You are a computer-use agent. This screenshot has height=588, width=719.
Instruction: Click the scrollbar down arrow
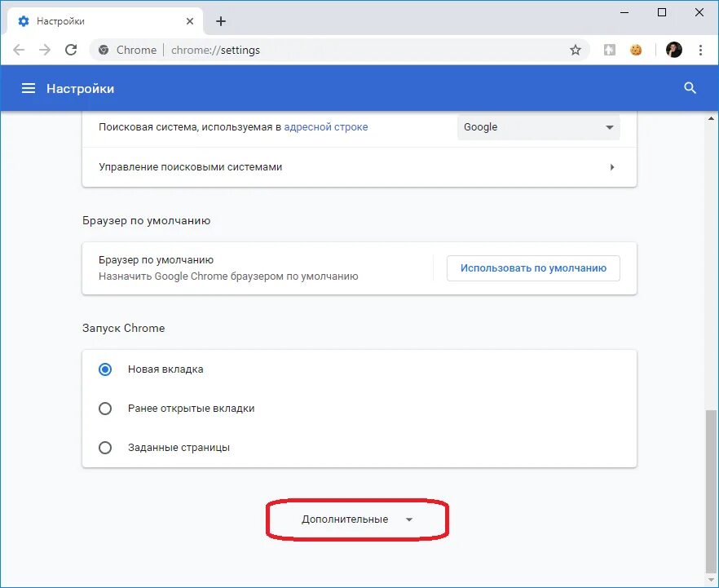pyautogui.click(x=711, y=580)
